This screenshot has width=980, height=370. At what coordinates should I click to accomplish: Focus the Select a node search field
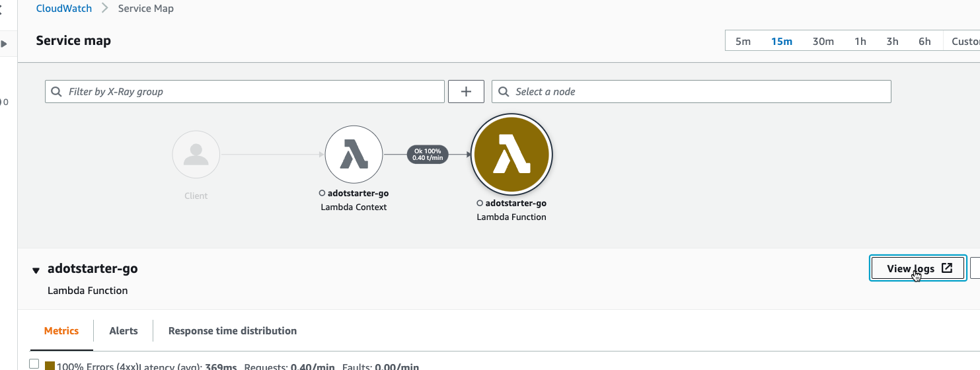tap(691, 92)
